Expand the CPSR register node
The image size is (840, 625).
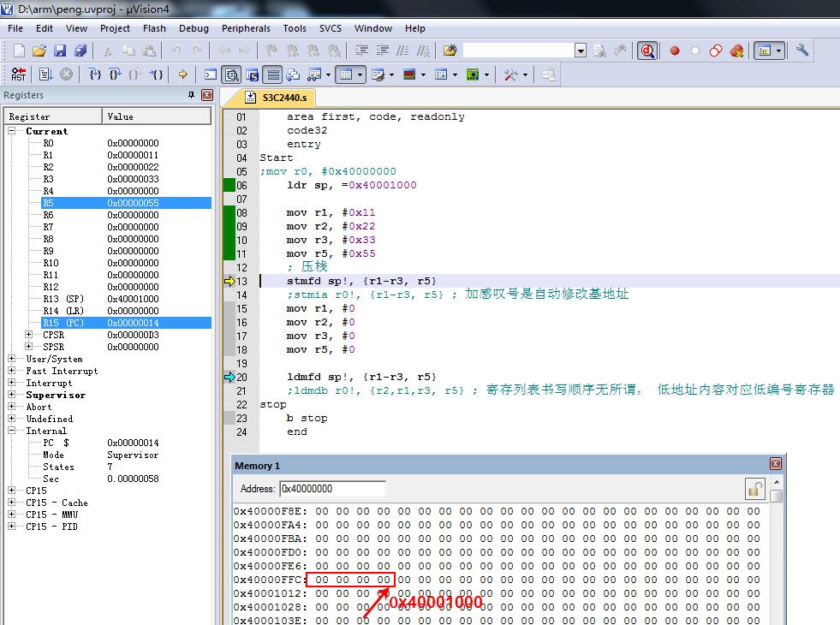(x=29, y=335)
